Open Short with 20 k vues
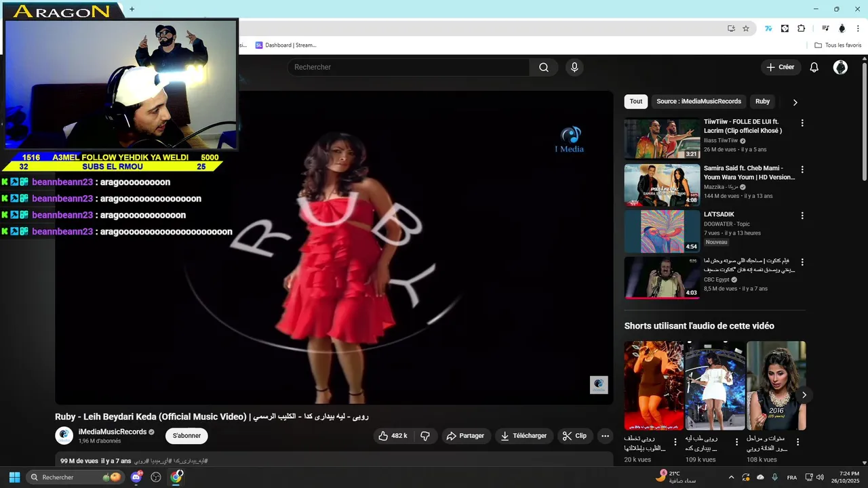Image resolution: width=868 pixels, height=488 pixels. pos(654,386)
